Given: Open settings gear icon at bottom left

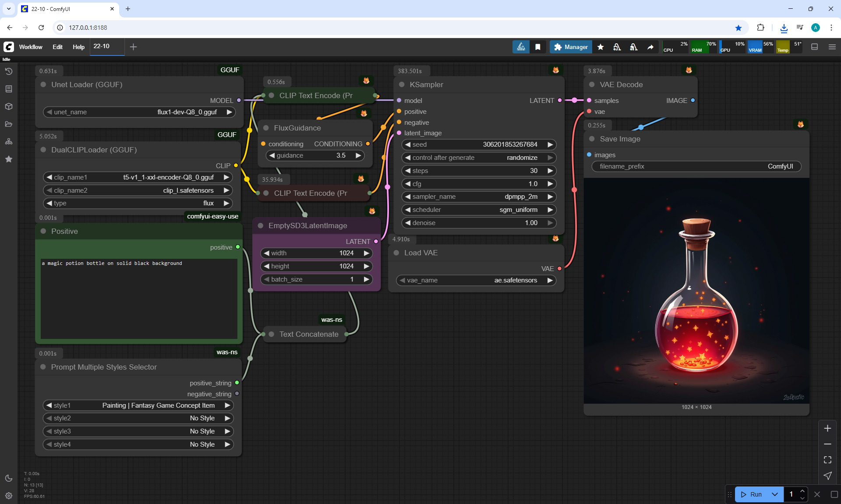Looking at the screenshot, I should (x=9, y=496).
